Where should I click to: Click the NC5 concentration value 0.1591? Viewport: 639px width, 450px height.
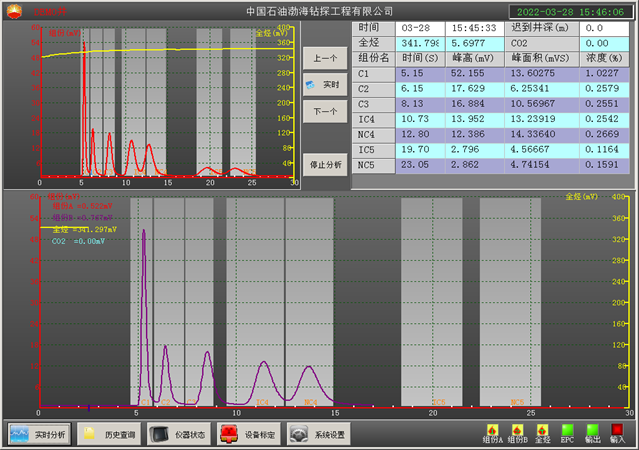(x=604, y=165)
